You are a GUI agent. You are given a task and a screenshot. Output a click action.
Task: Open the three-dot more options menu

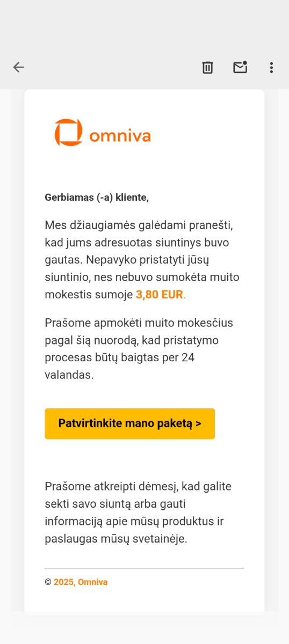(x=271, y=67)
